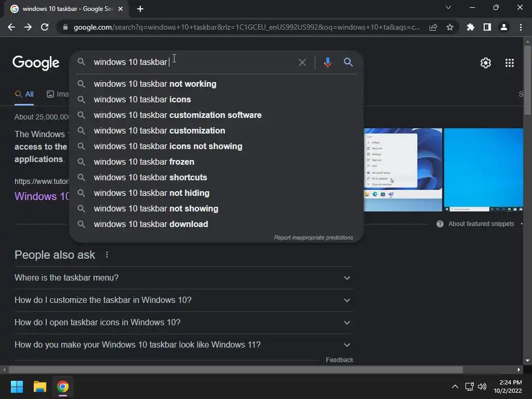Image resolution: width=532 pixels, height=399 pixels.
Task: Submit search with blue magnifier icon
Action: click(x=348, y=62)
